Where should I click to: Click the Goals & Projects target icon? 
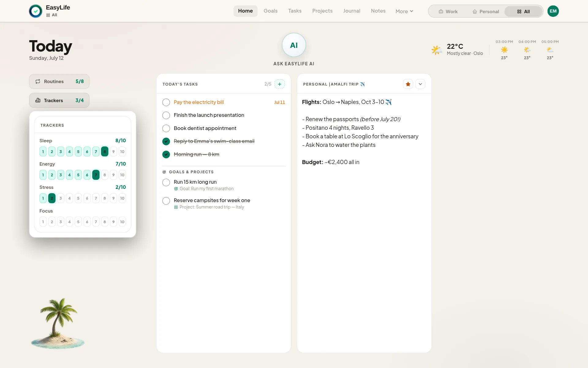point(164,172)
